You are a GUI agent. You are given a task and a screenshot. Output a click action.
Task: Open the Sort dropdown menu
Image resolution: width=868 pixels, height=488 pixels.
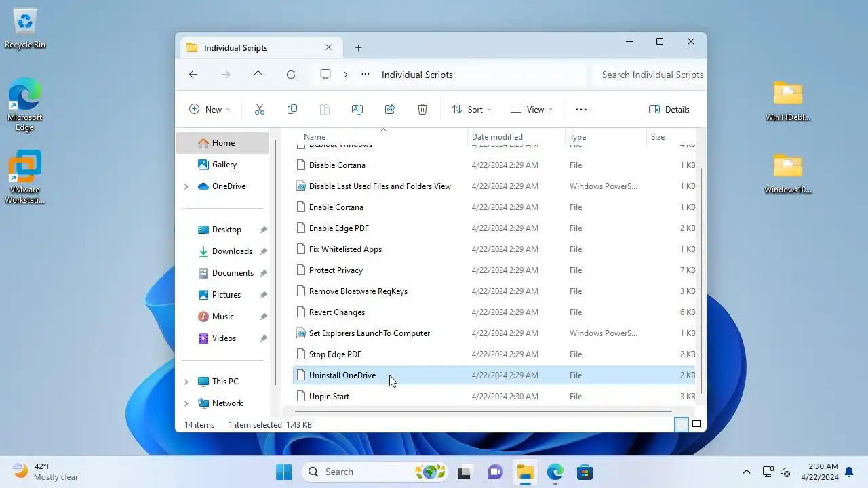[x=471, y=109]
